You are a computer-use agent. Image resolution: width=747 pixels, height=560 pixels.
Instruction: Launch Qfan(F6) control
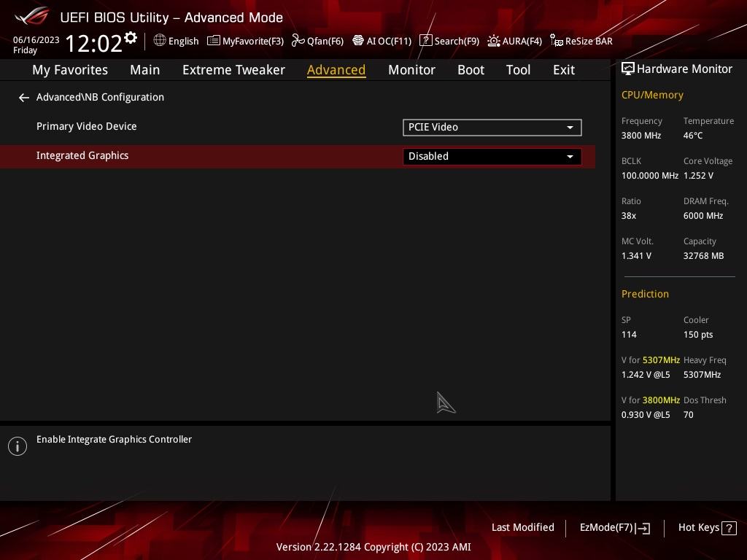coord(318,41)
